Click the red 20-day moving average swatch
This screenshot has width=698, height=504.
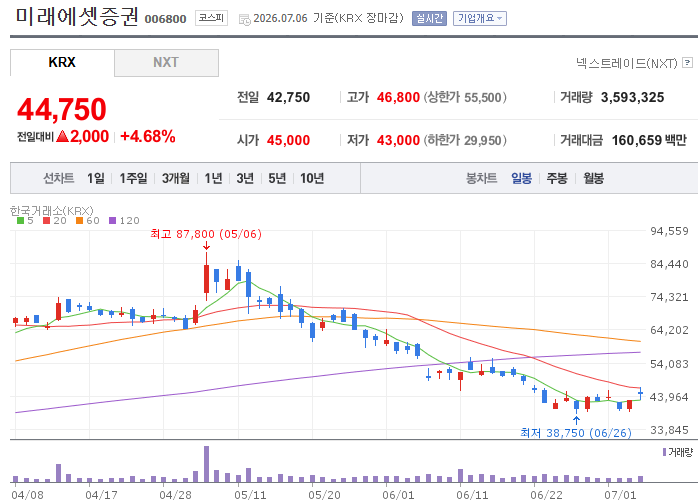[47, 220]
